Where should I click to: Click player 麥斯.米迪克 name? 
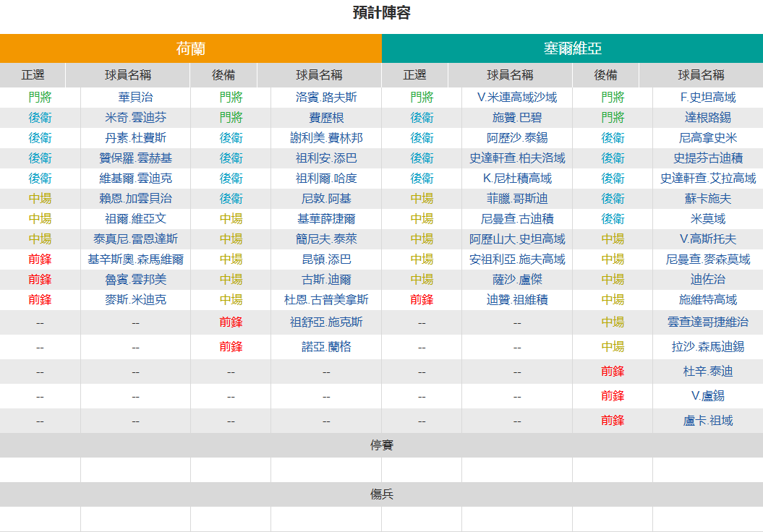click(136, 299)
